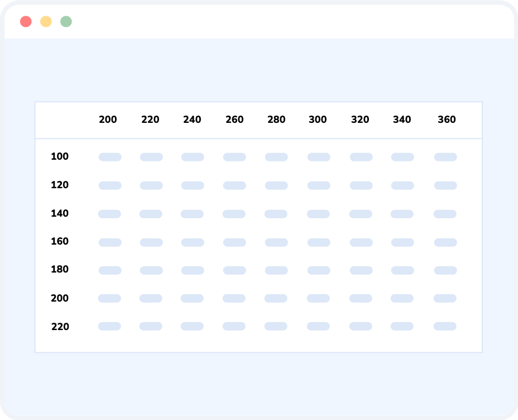The height and width of the screenshot is (420, 518).
Task: Select the cell at row 220, column 200
Action: [x=109, y=326]
